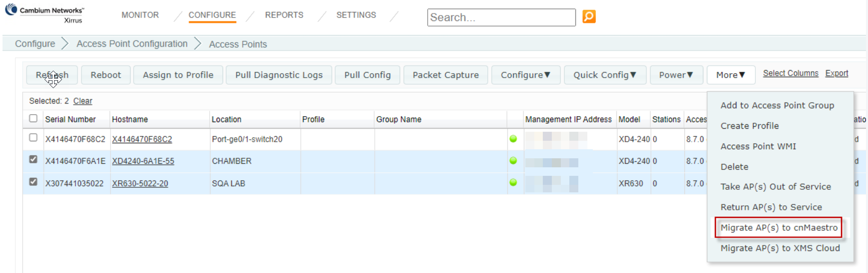Click green status dot for X4146470F68C2
This screenshot has width=868, height=273.
[513, 139]
